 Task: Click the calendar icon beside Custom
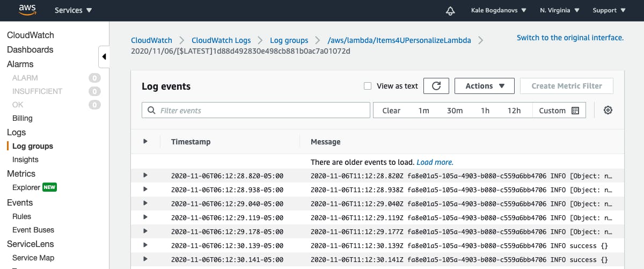click(575, 111)
